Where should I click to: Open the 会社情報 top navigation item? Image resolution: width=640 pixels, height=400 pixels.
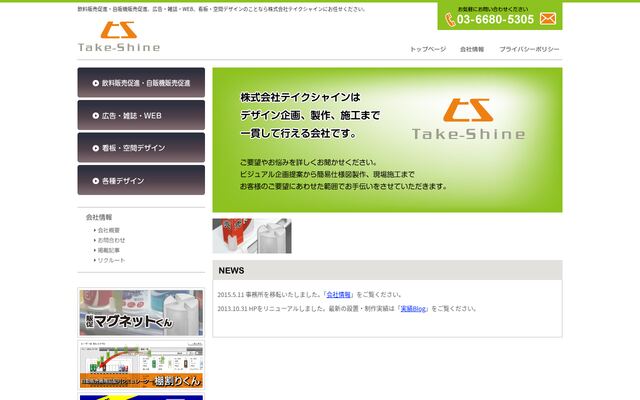click(472, 49)
